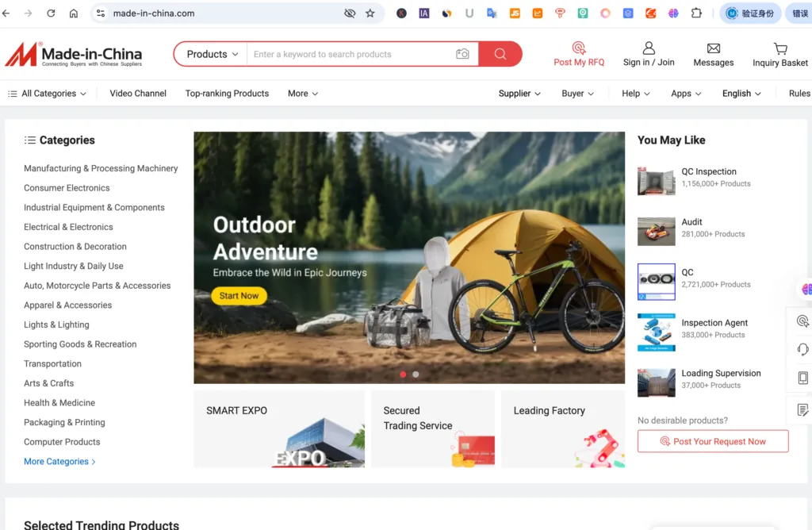Bookmark page with the star icon
Image resolution: width=812 pixels, height=530 pixels.
pyautogui.click(x=370, y=13)
